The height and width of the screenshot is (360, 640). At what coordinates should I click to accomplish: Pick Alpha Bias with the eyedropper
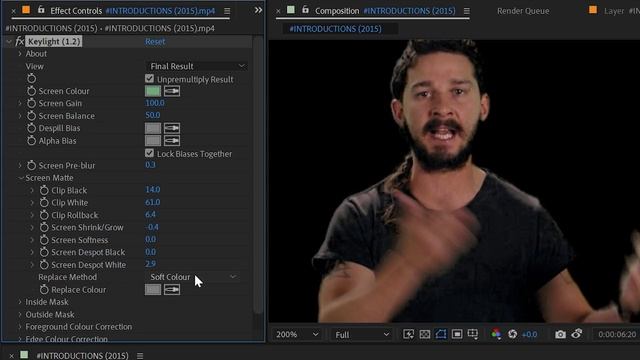click(x=172, y=141)
